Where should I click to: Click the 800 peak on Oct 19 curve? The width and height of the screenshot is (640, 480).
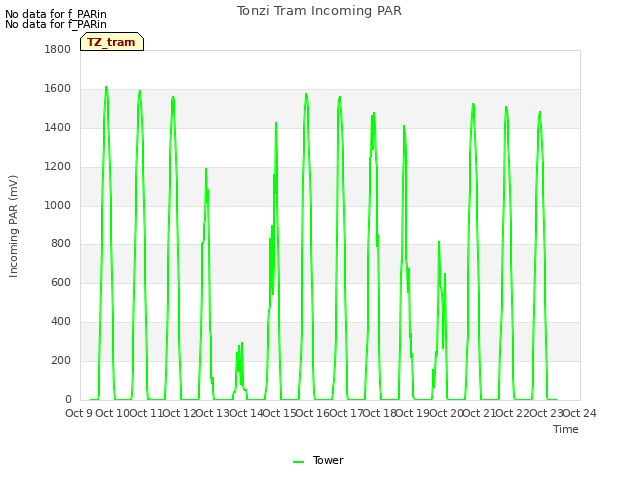point(439,242)
